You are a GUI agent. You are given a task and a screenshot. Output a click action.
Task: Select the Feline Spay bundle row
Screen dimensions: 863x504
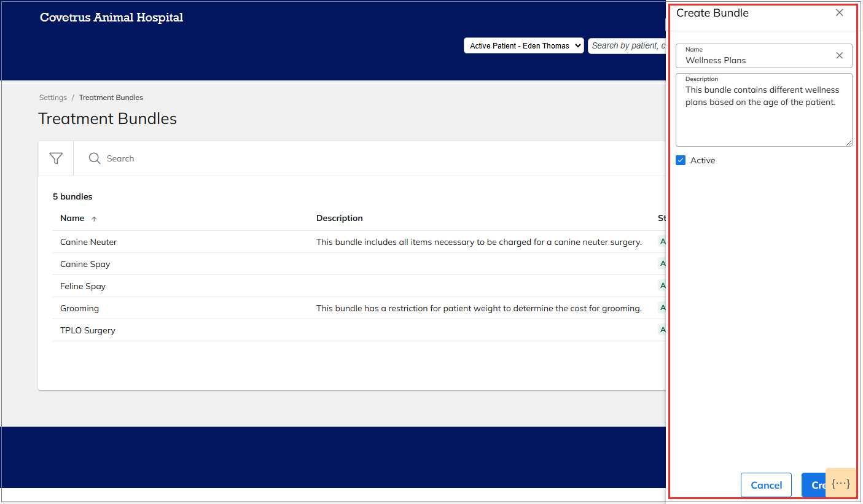point(82,285)
